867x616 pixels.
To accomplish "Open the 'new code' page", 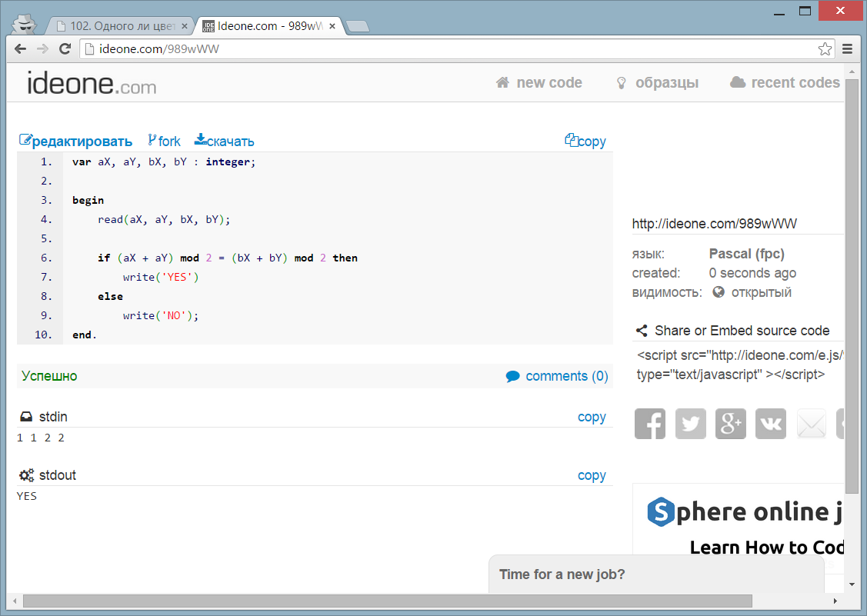I will (539, 82).
